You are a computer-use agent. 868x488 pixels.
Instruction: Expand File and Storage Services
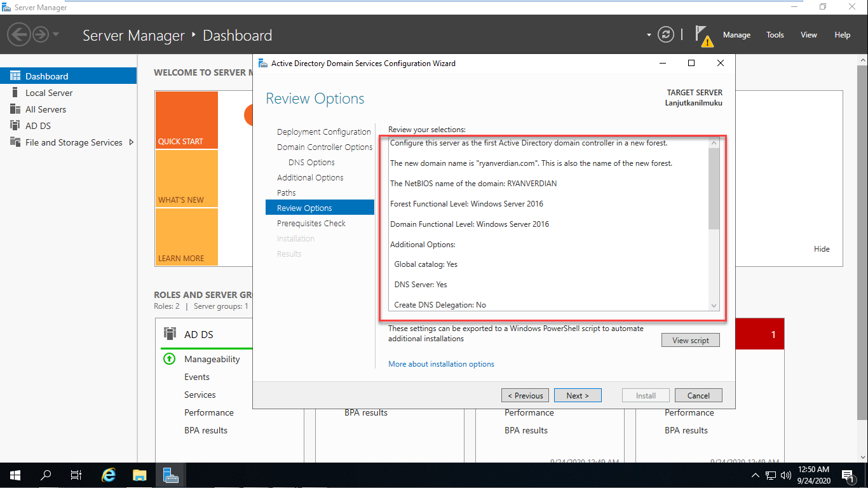132,142
